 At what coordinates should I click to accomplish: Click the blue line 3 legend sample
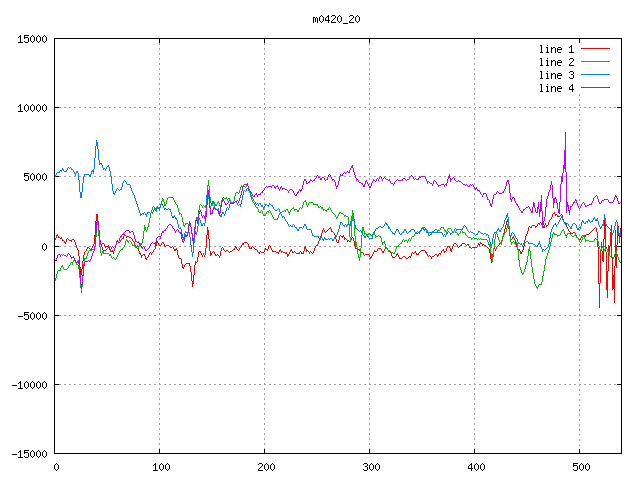(595, 75)
